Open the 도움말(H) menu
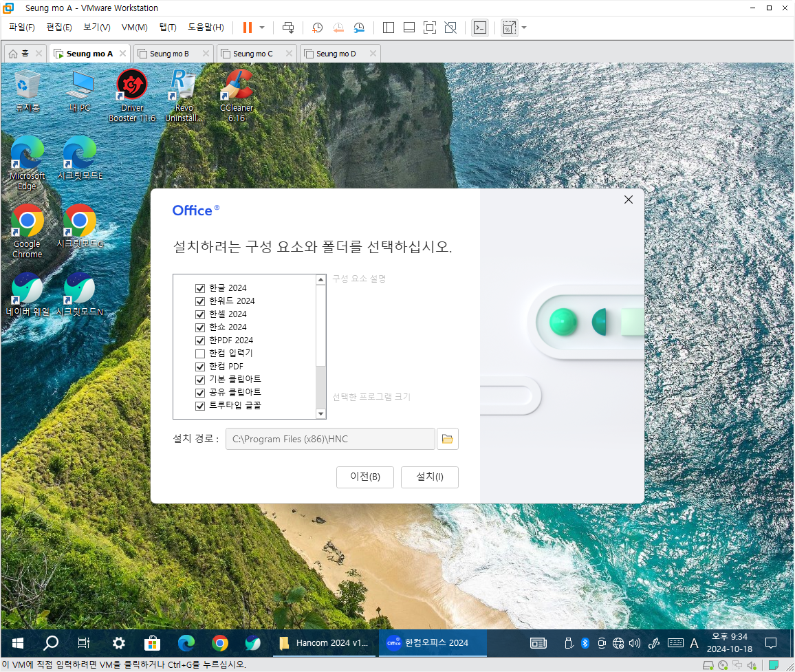Image resolution: width=795 pixels, height=672 pixels. pos(206,28)
